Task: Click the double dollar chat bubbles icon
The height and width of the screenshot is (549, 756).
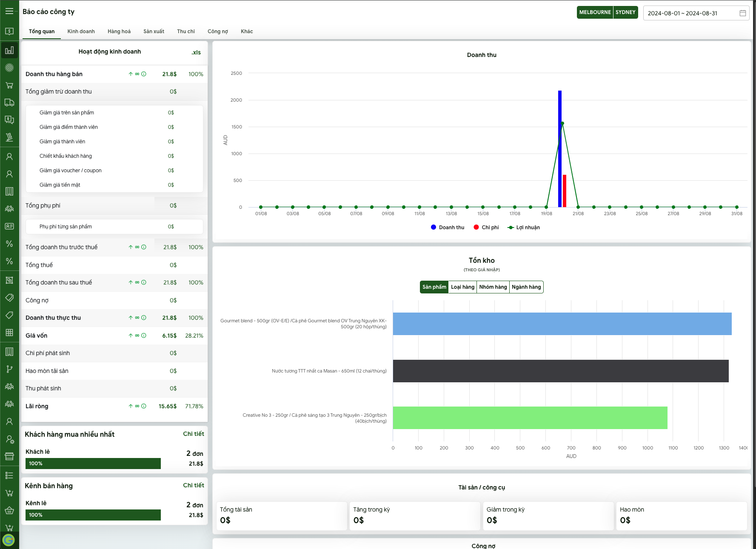Action: [x=9, y=120]
